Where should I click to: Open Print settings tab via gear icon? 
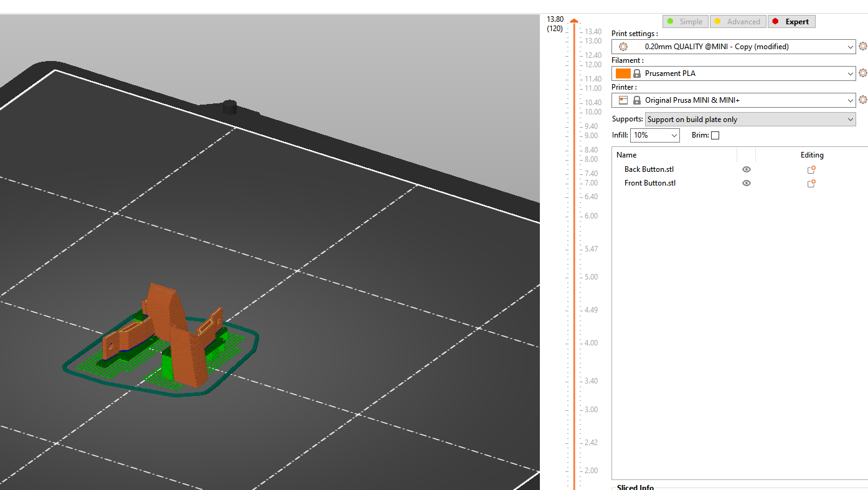click(x=862, y=46)
